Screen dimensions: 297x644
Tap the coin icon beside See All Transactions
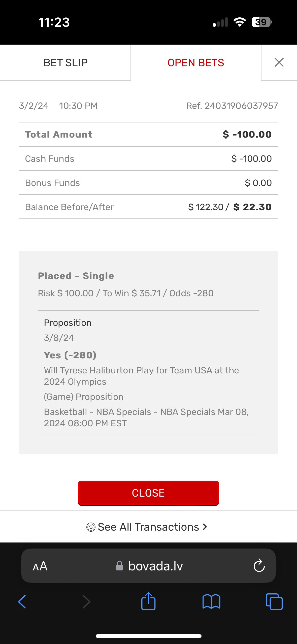point(91,527)
